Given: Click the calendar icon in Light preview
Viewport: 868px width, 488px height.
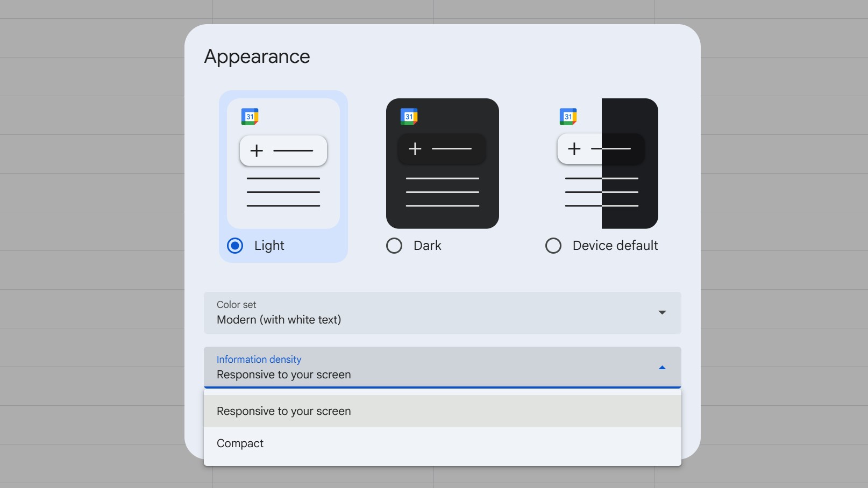Looking at the screenshot, I should click(250, 117).
